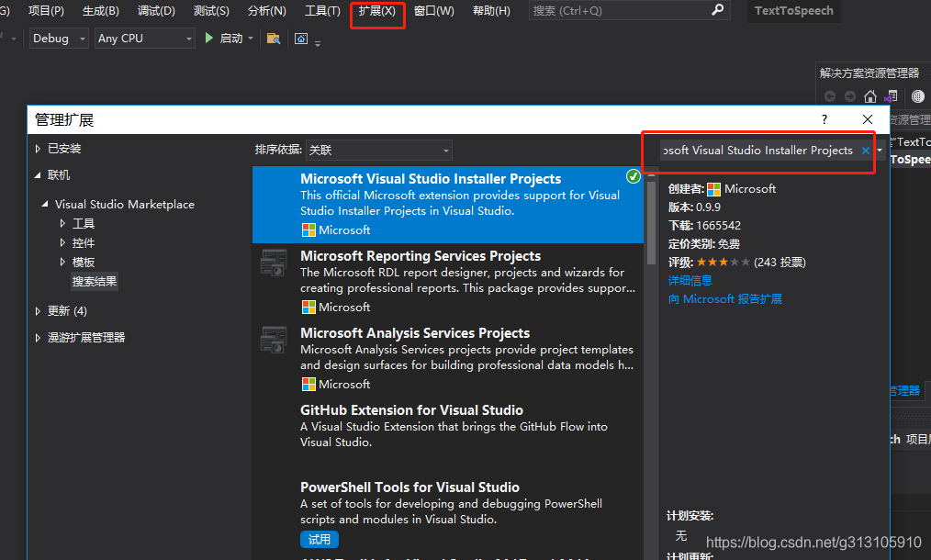Screen dimensions: 931x560
Task: Open the 测试(S) Test menu
Action: point(211,11)
